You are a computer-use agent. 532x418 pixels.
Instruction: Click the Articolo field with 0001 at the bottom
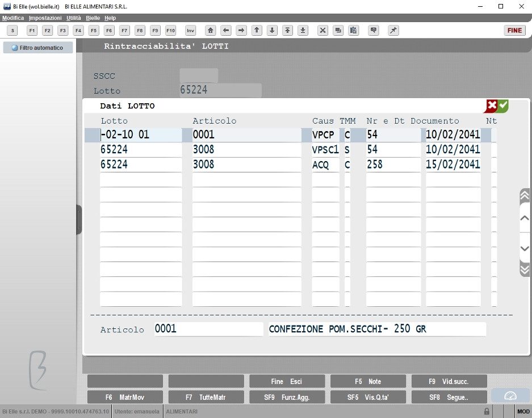pyautogui.click(x=209, y=329)
